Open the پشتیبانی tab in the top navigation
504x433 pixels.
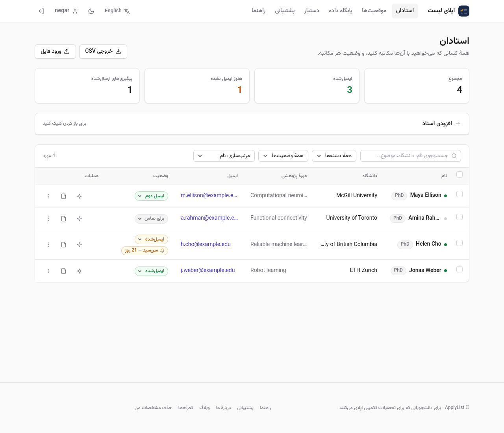(285, 11)
